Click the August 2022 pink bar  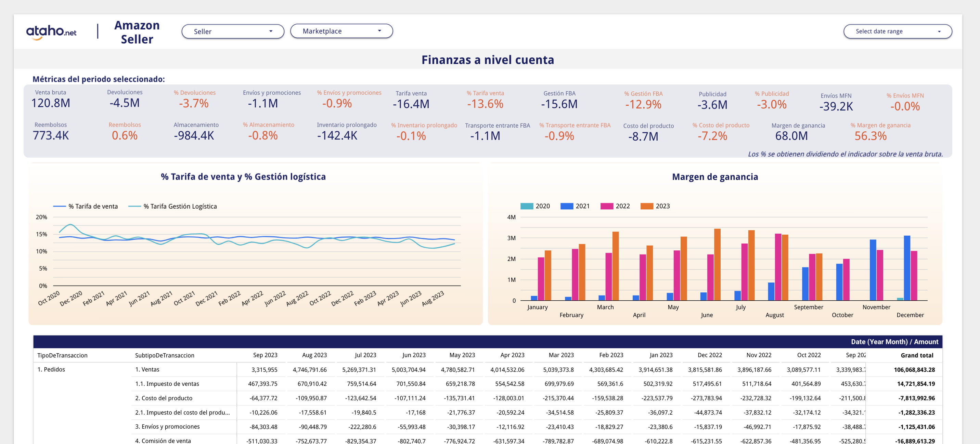[778, 267]
